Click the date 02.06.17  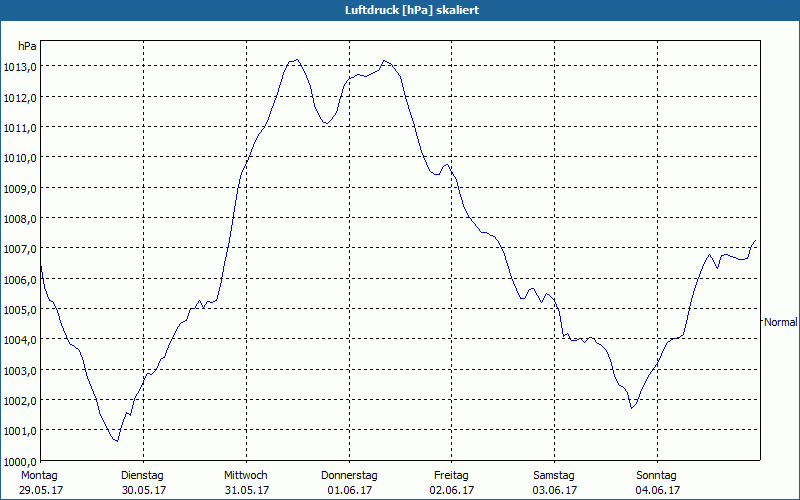point(452,490)
